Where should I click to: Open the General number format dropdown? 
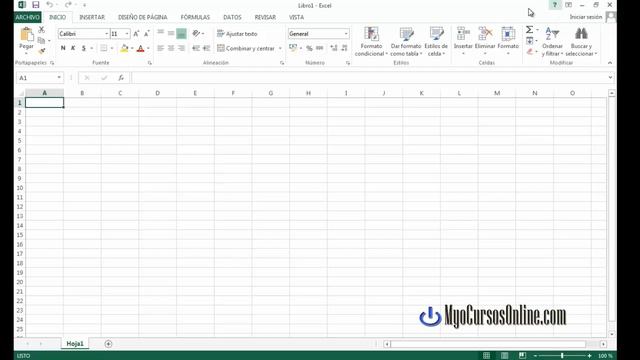[x=346, y=34]
